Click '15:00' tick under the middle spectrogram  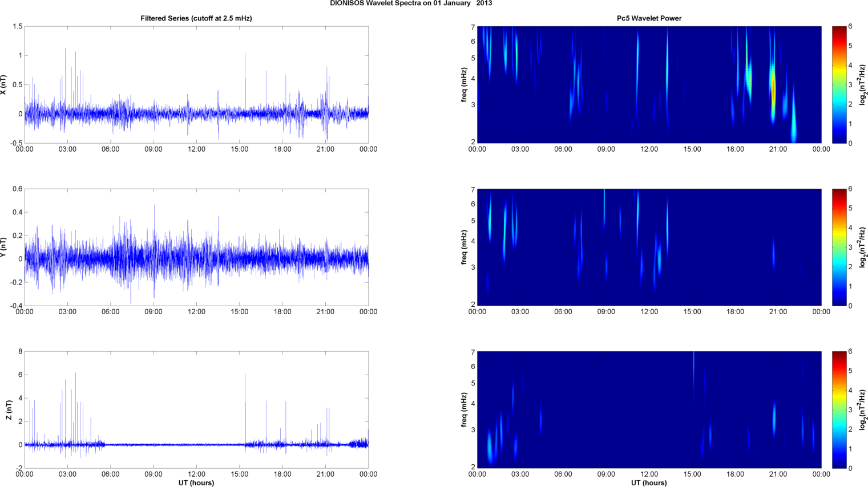pyautogui.click(x=692, y=312)
